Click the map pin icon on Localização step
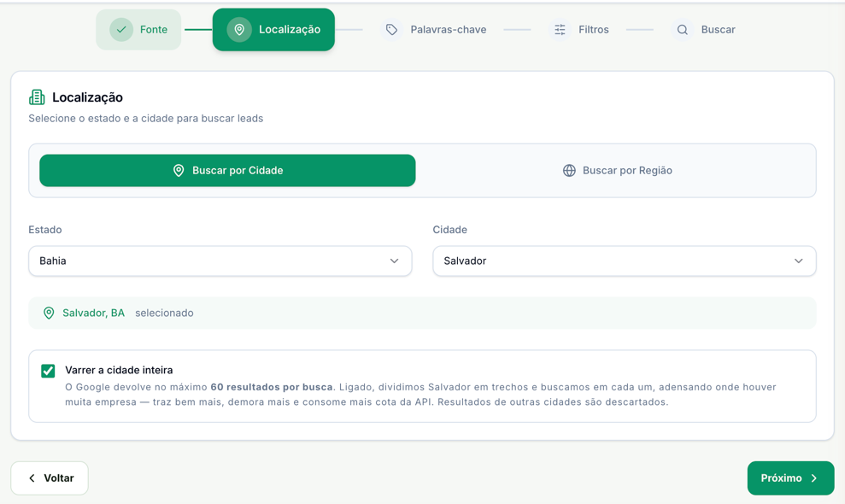 (x=239, y=30)
